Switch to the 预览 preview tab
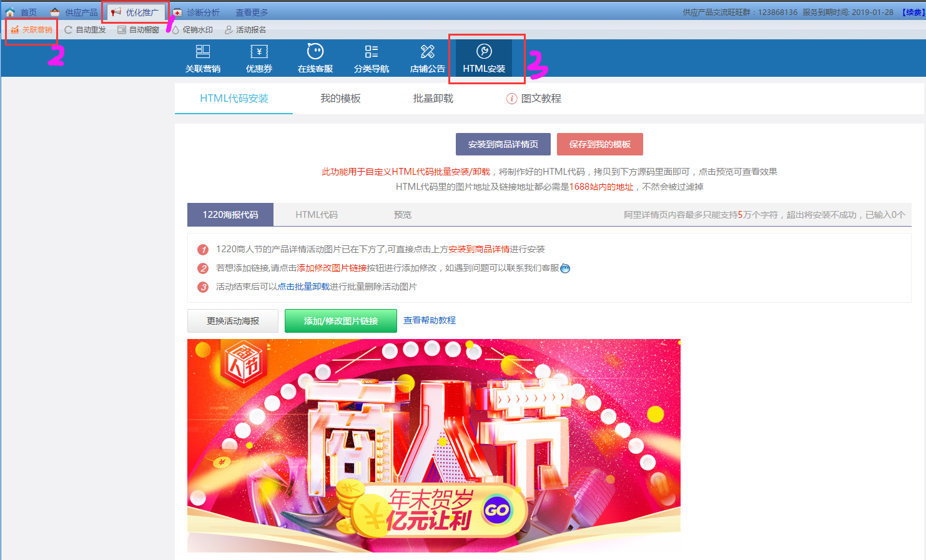 (x=403, y=215)
